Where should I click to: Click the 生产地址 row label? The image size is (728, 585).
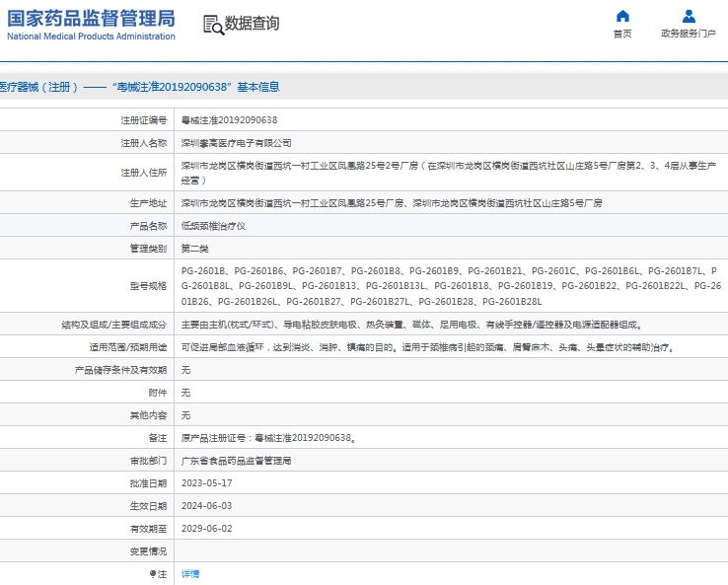148,203
